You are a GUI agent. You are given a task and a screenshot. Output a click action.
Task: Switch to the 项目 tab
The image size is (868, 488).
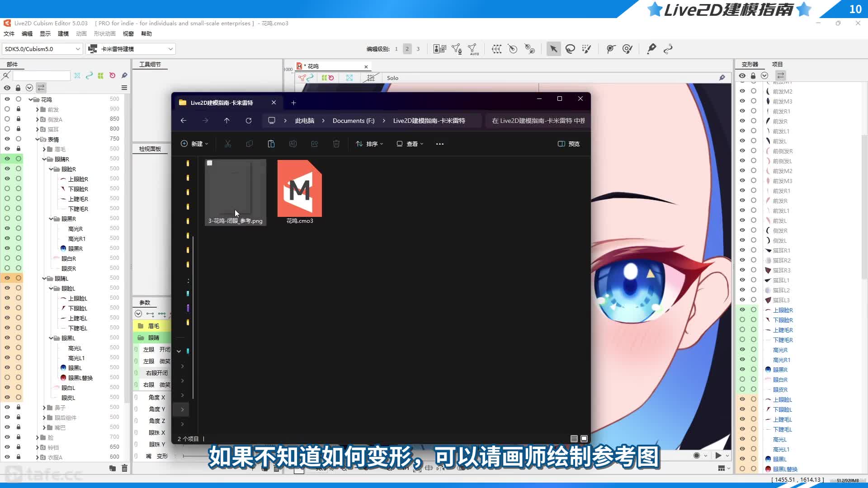(777, 64)
